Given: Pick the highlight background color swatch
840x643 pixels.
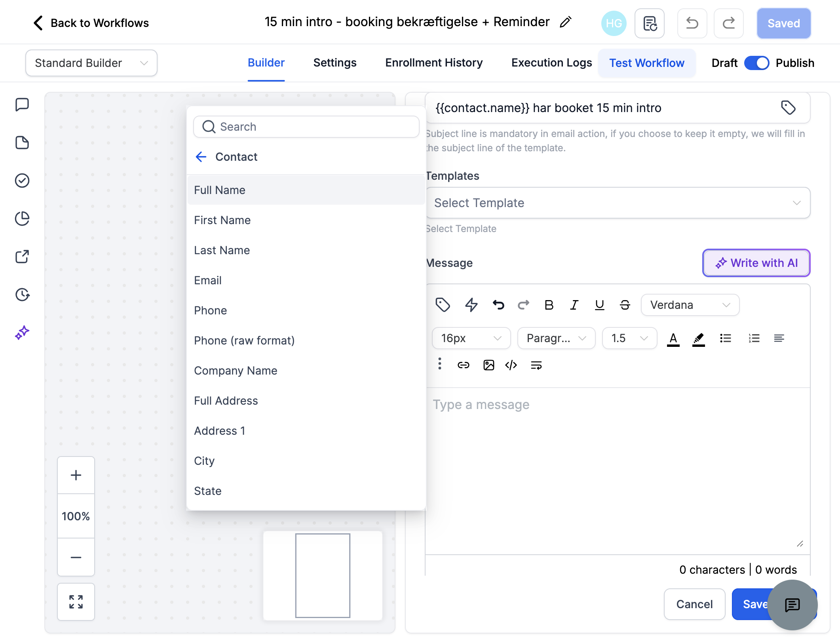Looking at the screenshot, I should click(698, 339).
